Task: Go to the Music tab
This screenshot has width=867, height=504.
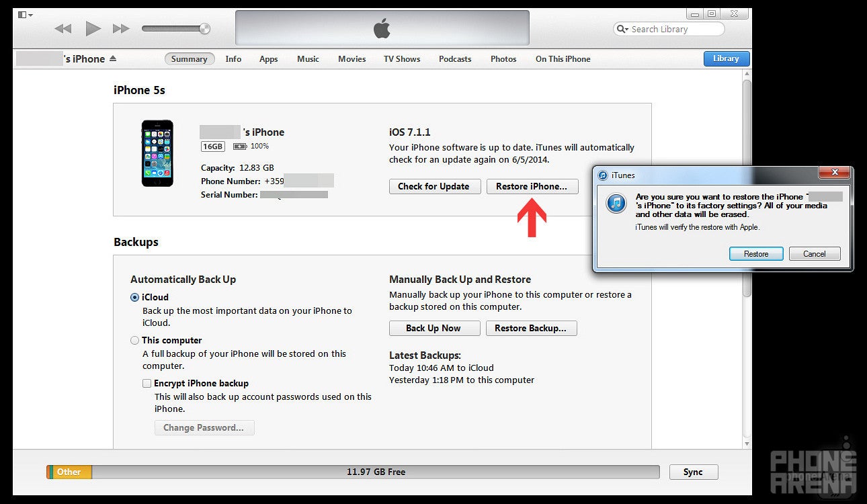Action: click(x=308, y=59)
